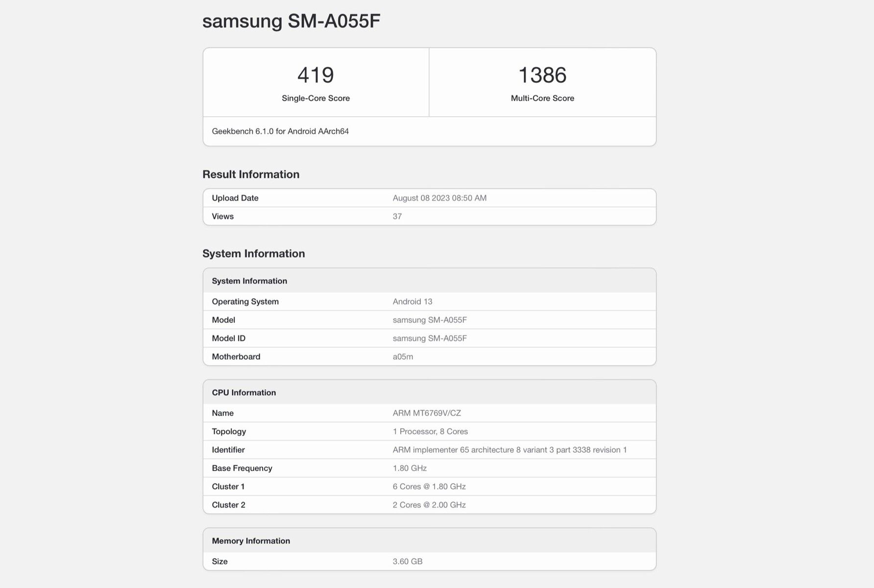This screenshot has width=874, height=588.
Task: Click the Geekbench 6.1.0 for Android AArch64 text
Action: pyautogui.click(x=280, y=131)
